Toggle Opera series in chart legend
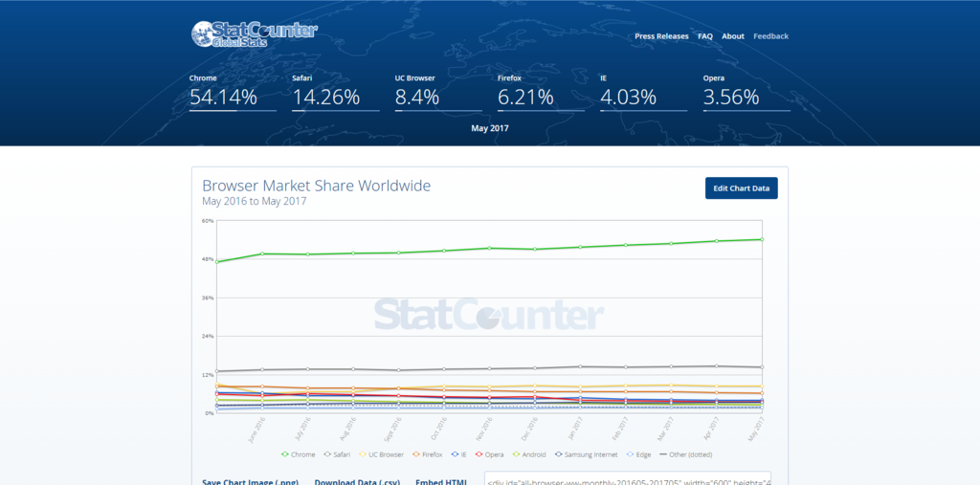 [489, 454]
